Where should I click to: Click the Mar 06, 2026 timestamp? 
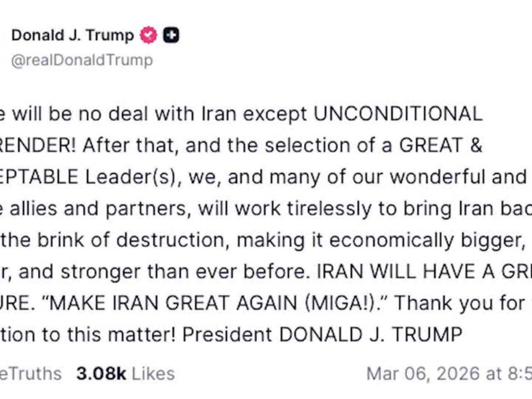(x=449, y=373)
